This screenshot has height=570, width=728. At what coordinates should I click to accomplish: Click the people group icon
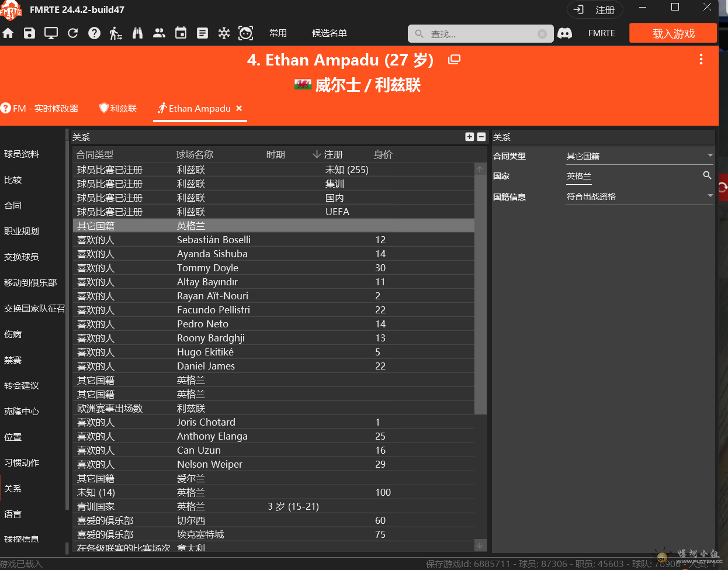click(159, 33)
